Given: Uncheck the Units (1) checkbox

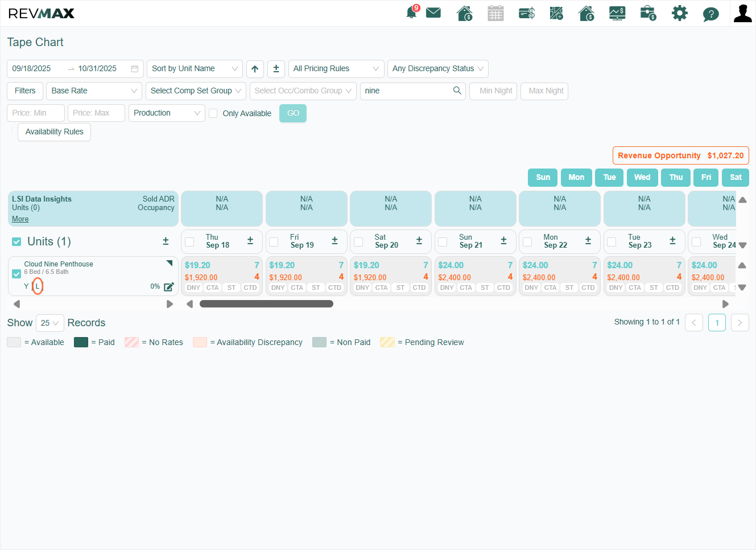Looking at the screenshot, I should pyautogui.click(x=17, y=242).
